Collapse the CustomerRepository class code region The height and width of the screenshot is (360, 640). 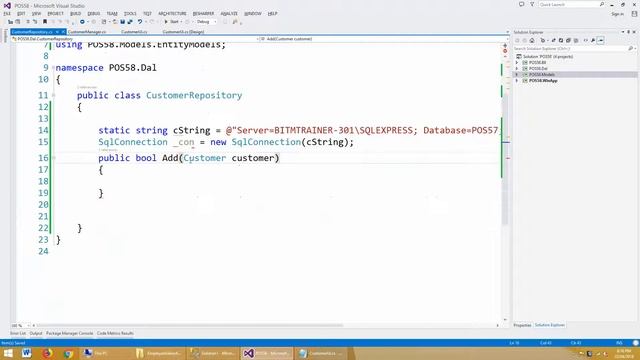53,96
